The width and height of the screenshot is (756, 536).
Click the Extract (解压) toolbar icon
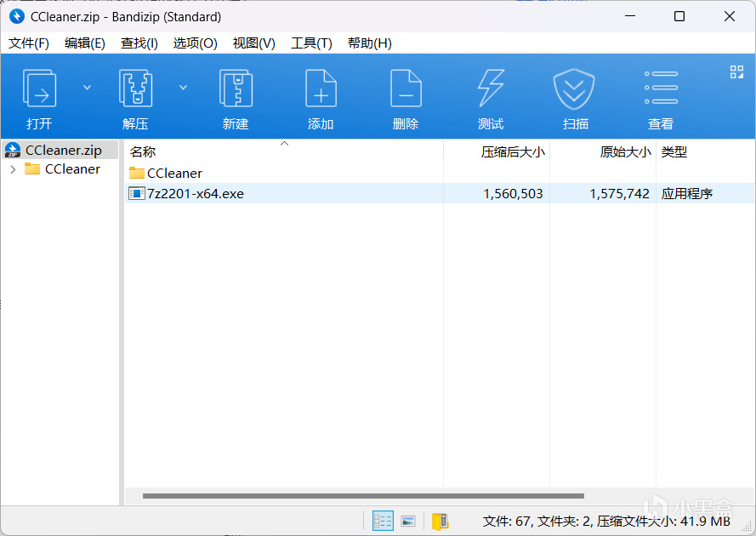tap(136, 88)
